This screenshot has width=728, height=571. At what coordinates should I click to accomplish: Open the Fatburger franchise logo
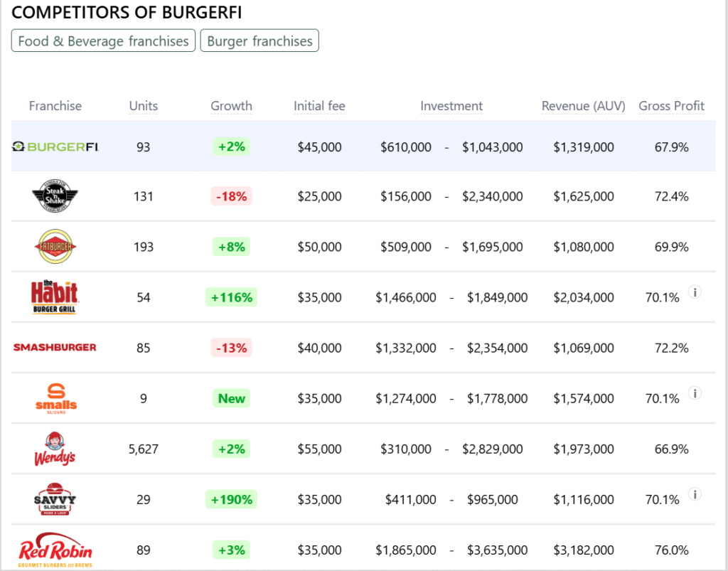pos(55,247)
